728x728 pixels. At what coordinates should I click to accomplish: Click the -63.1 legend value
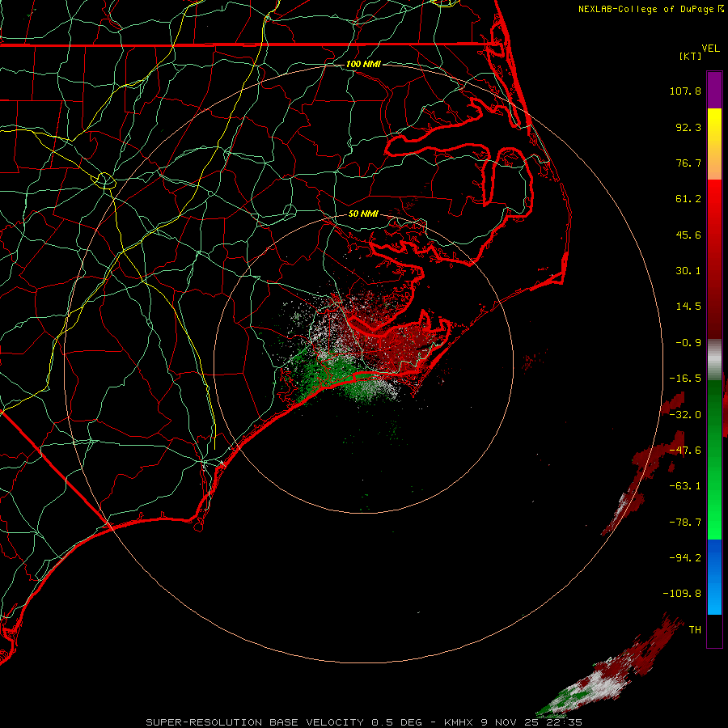point(685,486)
